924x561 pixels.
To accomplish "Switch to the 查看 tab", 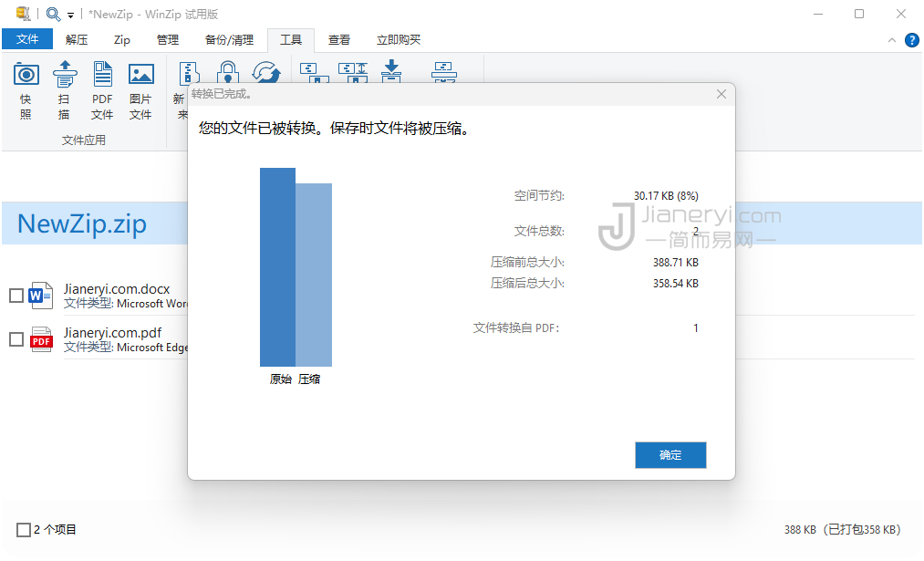I will (338, 39).
